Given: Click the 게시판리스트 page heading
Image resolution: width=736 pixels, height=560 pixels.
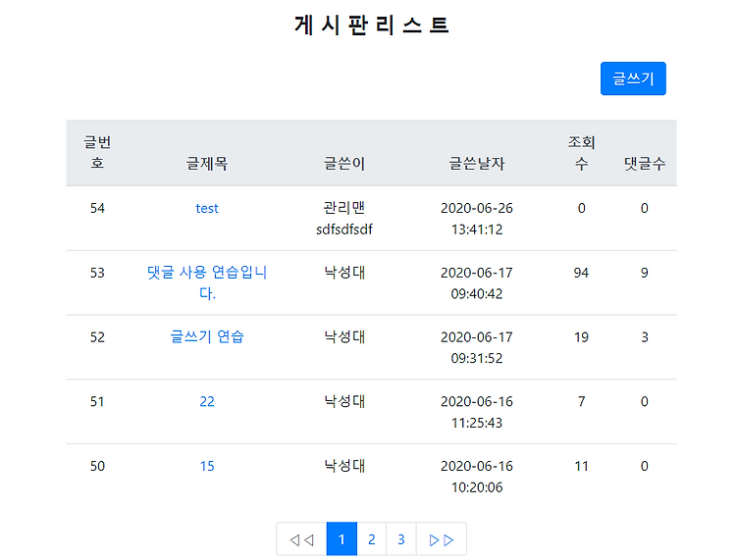Looking at the screenshot, I should click(371, 25).
